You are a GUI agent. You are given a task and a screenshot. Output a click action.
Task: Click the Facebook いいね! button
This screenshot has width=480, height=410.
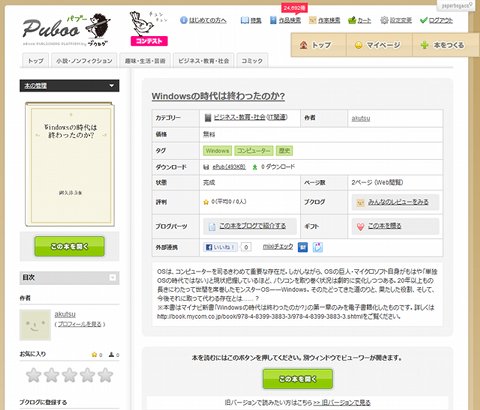click(220, 247)
